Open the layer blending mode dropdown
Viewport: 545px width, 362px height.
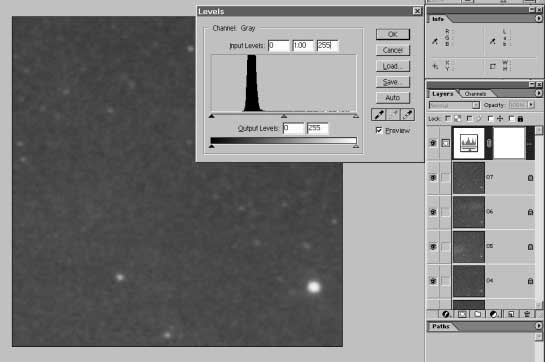(454, 105)
